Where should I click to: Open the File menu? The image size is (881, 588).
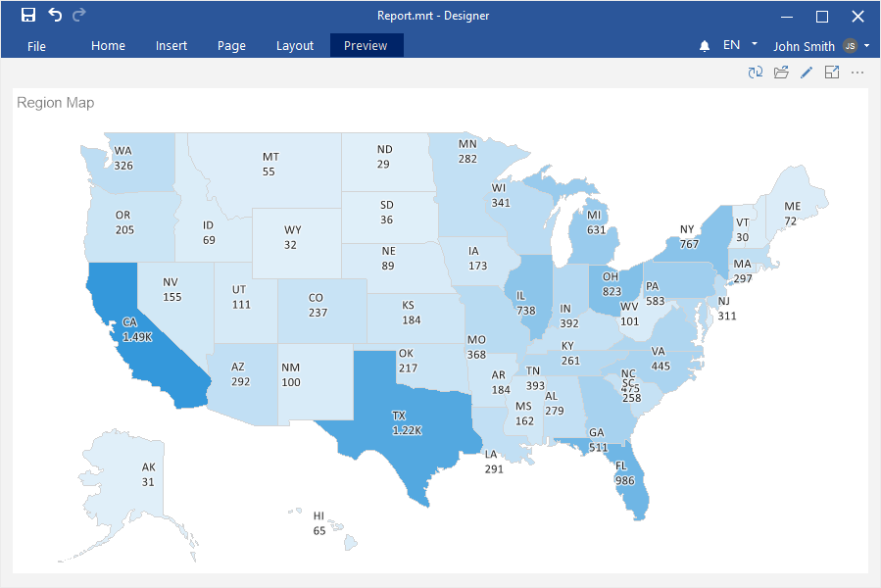click(x=36, y=46)
